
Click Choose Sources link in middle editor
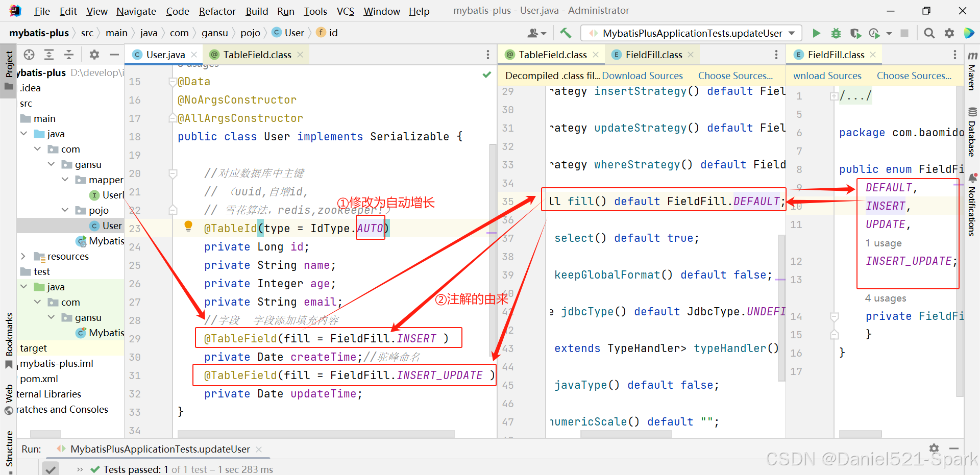[736, 76]
